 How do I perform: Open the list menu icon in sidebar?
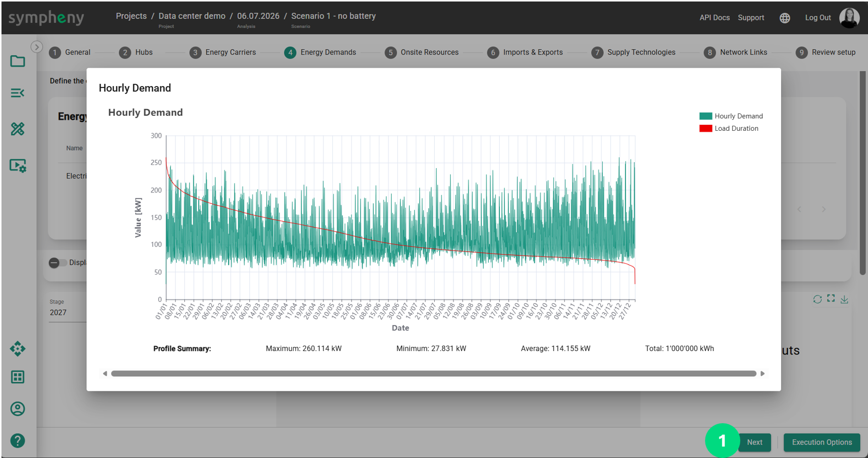(18, 93)
